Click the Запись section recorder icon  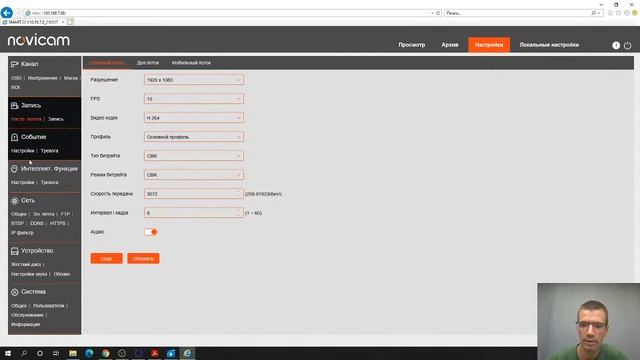pyautogui.click(x=15, y=106)
